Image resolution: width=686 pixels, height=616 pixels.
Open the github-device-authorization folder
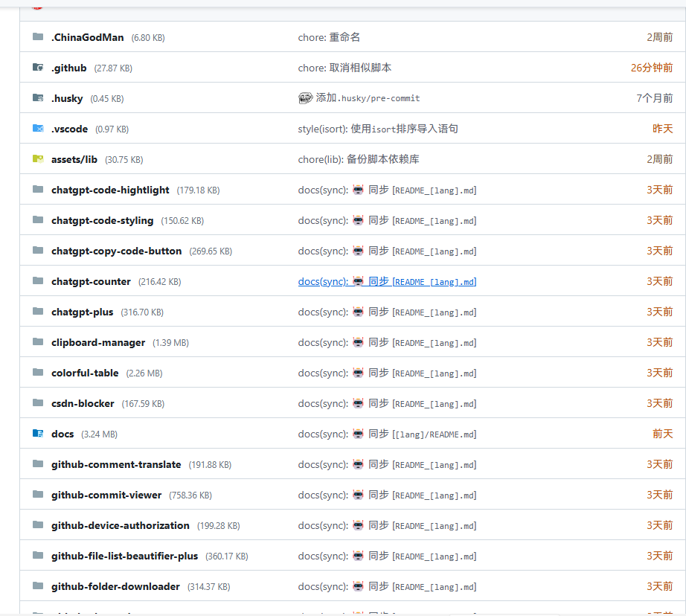pos(120,525)
